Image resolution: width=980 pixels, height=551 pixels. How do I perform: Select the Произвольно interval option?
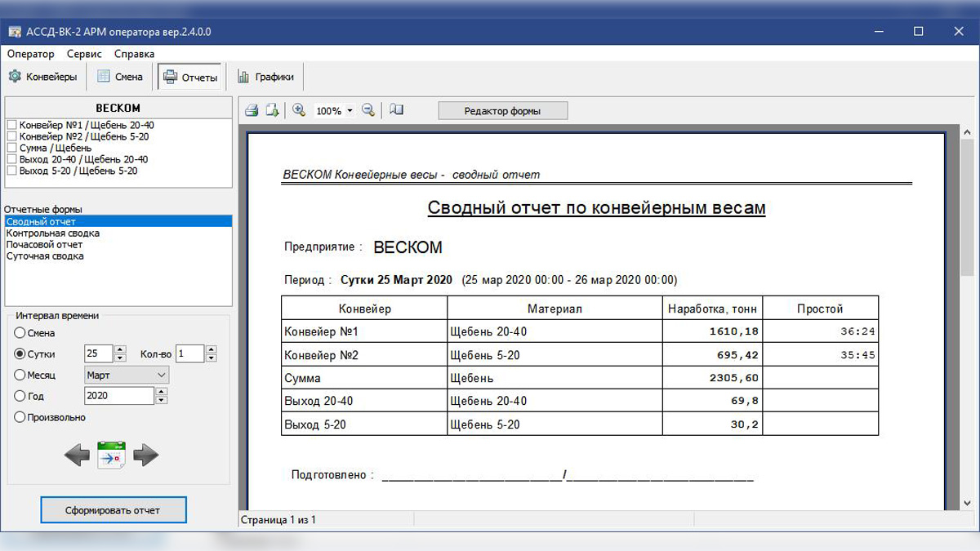click(20, 417)
